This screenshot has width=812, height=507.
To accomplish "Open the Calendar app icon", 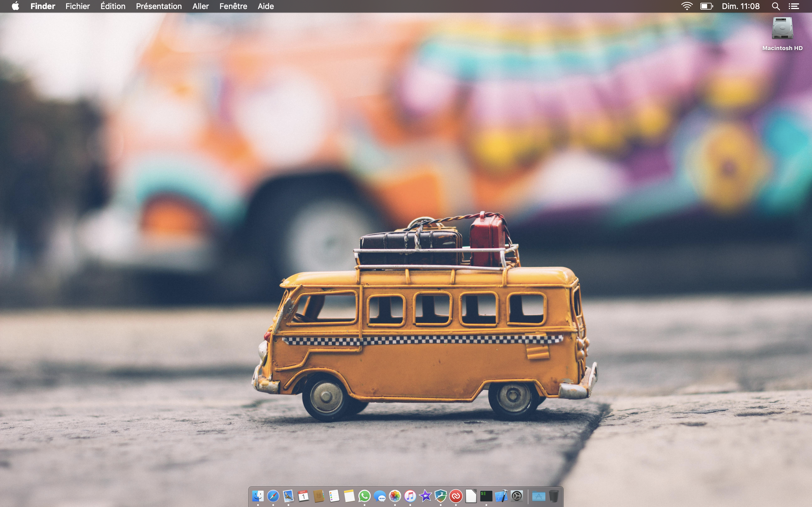I will (303, 496).
